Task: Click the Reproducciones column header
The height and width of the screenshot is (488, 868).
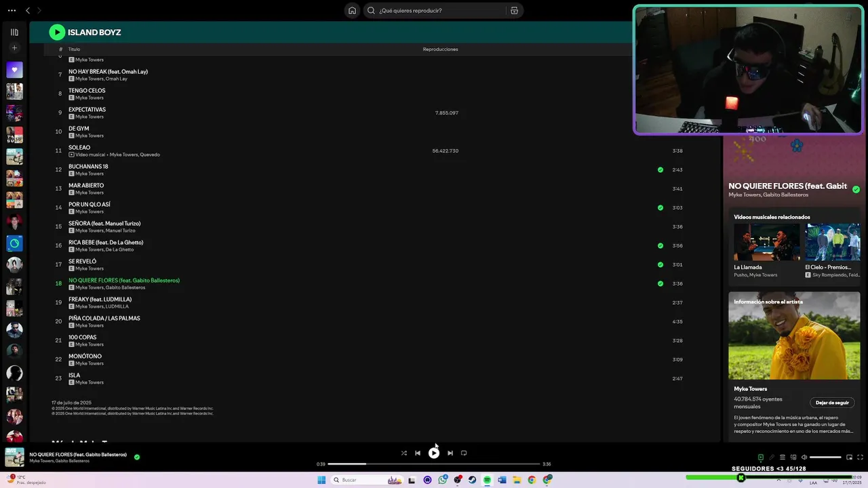Action: 440,49
